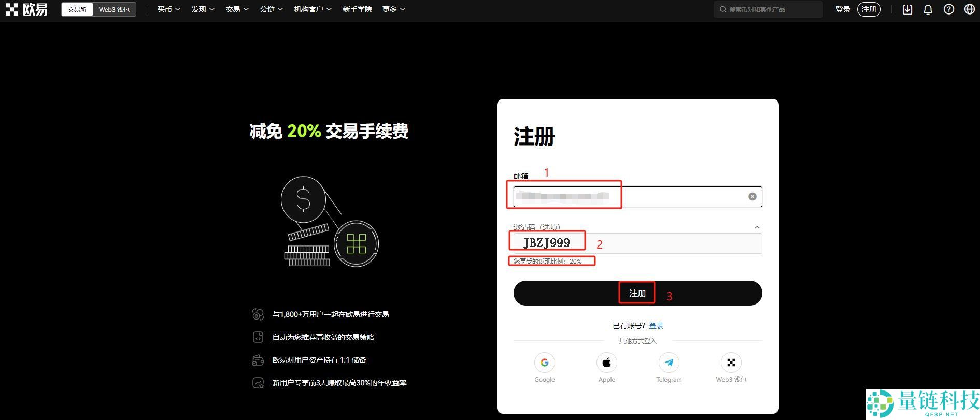Click the large black 注册 button

click(x=638, y=293)
